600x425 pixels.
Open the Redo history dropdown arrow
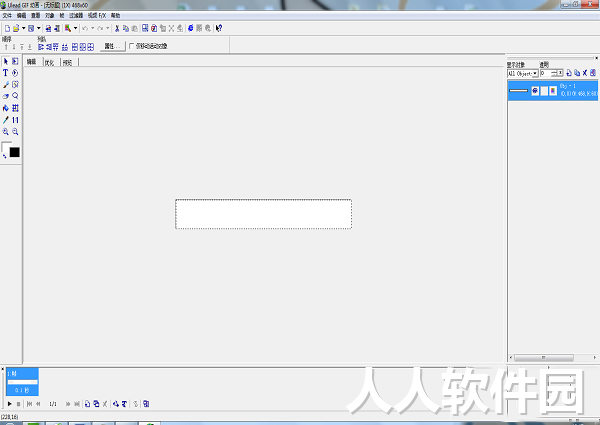[x=107, y=28]
